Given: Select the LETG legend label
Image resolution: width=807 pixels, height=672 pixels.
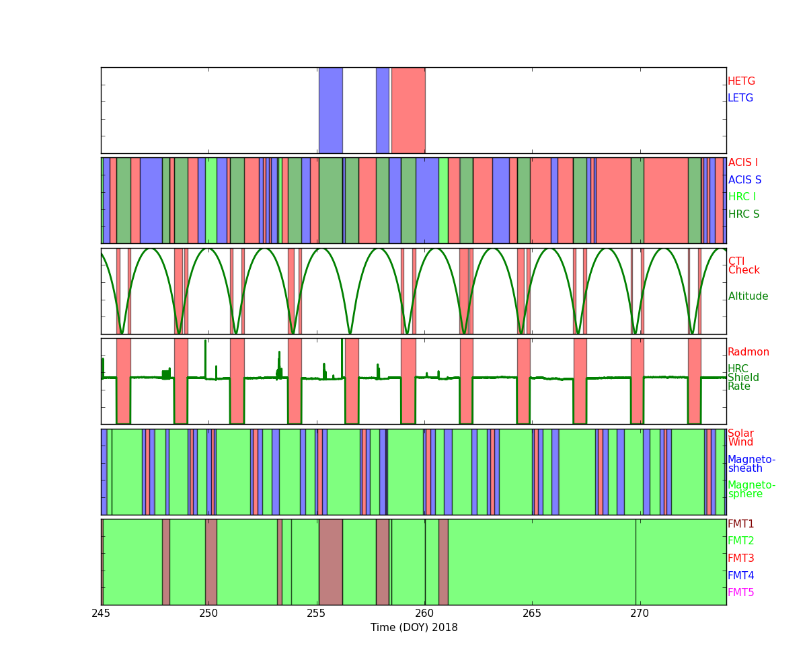Looking at the screenshot, I should (x=740, y=98).
